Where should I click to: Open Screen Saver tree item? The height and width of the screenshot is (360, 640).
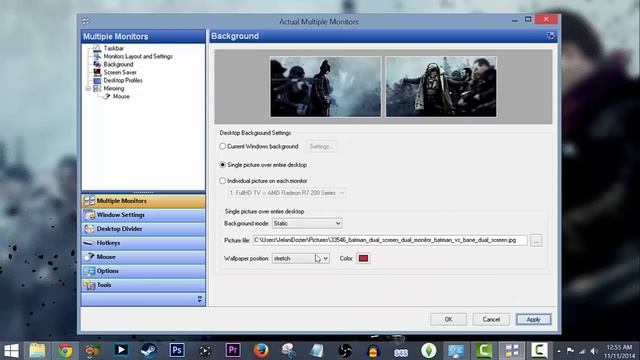[x=120, y=72]
